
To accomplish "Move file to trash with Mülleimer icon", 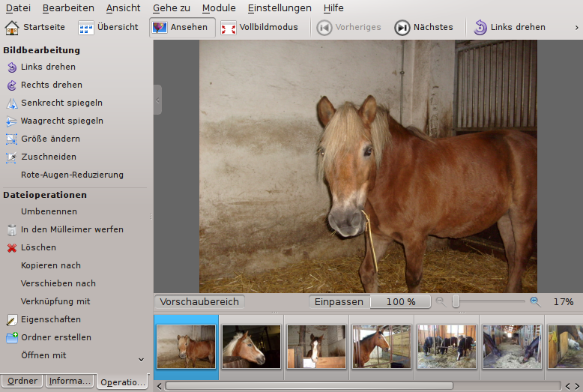I will click(11, 229).
